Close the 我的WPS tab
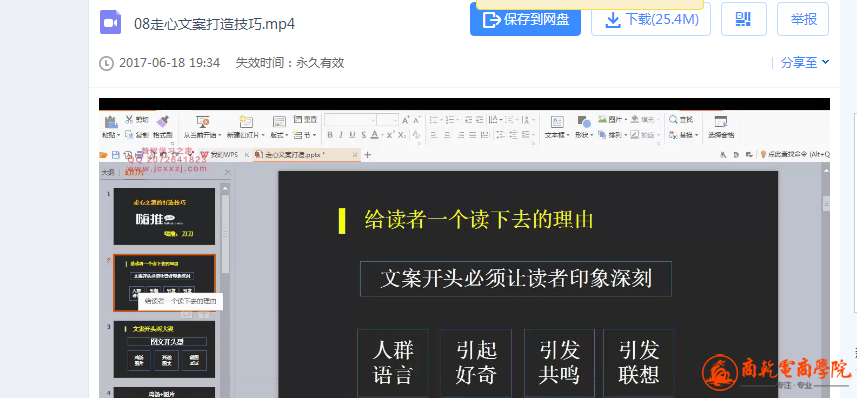This screenshot has width=857, height=398. click(x=246, y=155)
